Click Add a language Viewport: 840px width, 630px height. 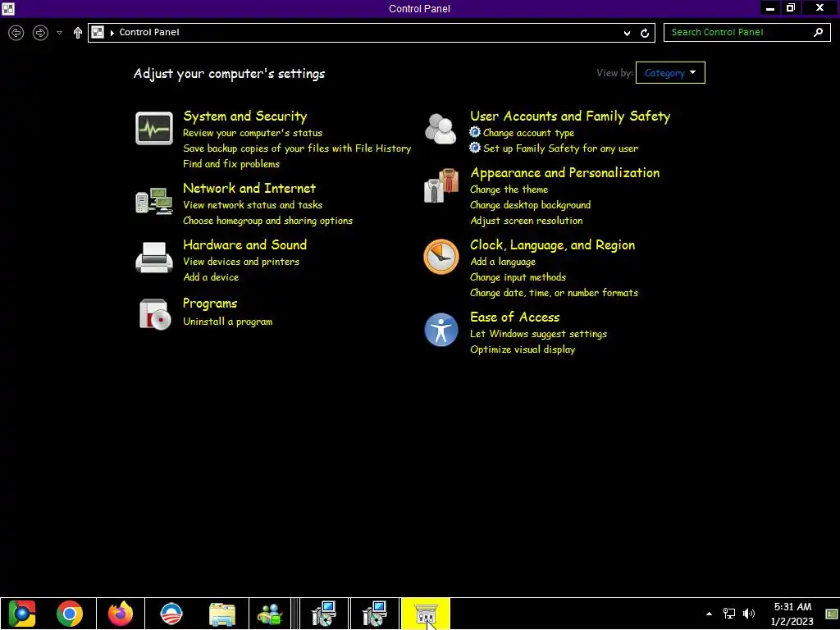pyautogui.click(x=503, y=262)
